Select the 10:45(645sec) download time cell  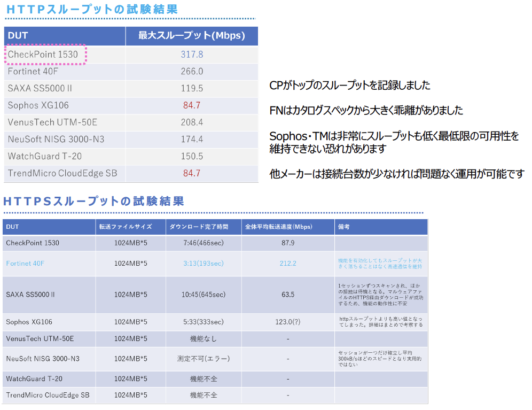click(x=204, y=295)
